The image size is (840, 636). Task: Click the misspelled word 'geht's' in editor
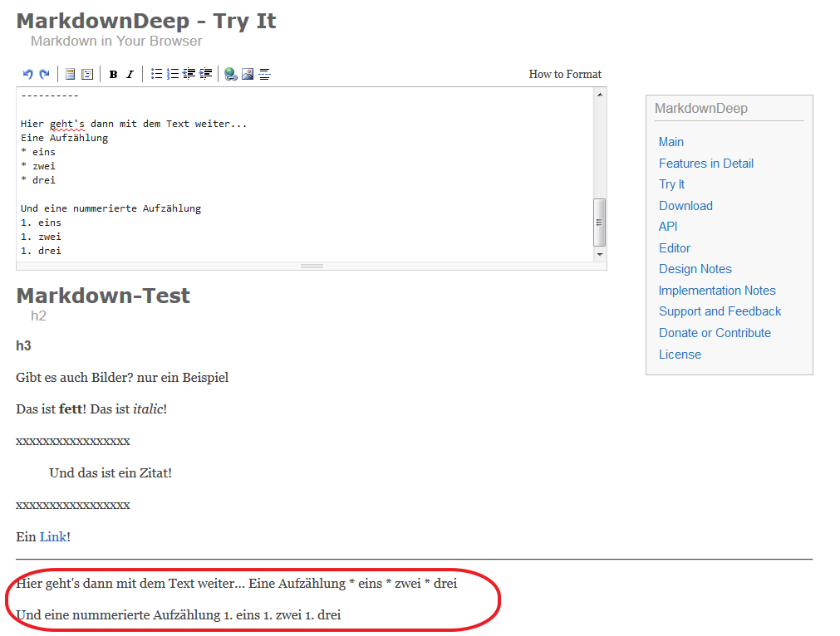click(67, 124)
